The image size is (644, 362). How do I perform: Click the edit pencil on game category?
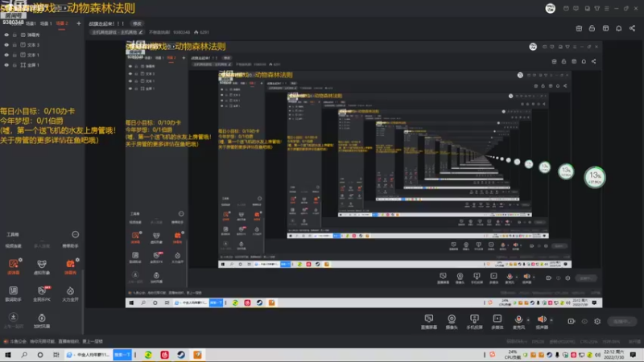click(x=141, y=32)
